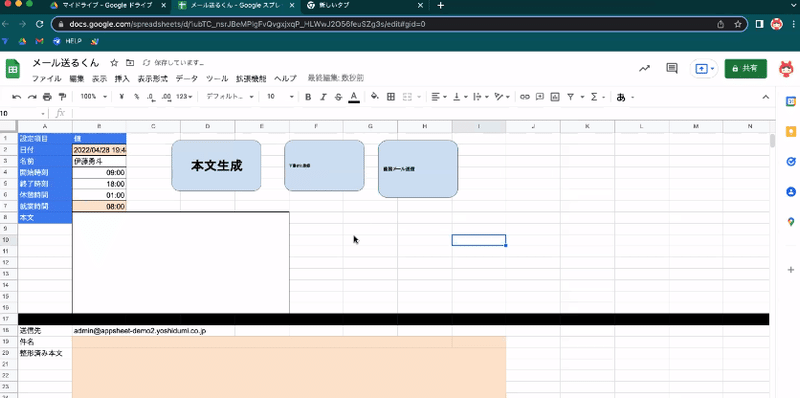800x398 pixels.
Task: Open the 表示形式 menu
Action: click(x=153, y=79)
